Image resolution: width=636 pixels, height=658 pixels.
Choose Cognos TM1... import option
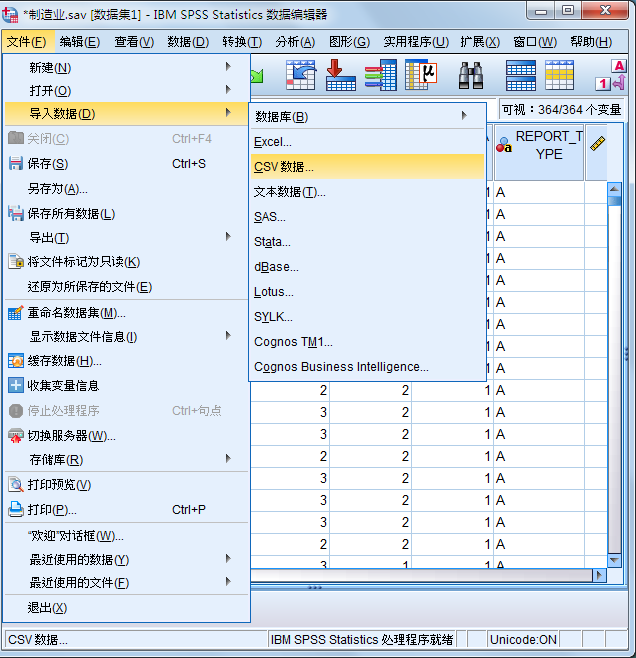(x=368, y=342)
